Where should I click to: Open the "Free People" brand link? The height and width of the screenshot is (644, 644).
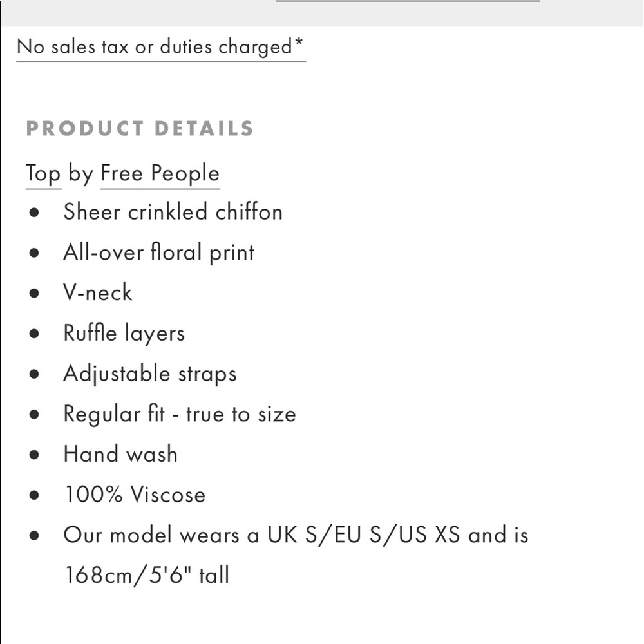click(x=160, y=174)
